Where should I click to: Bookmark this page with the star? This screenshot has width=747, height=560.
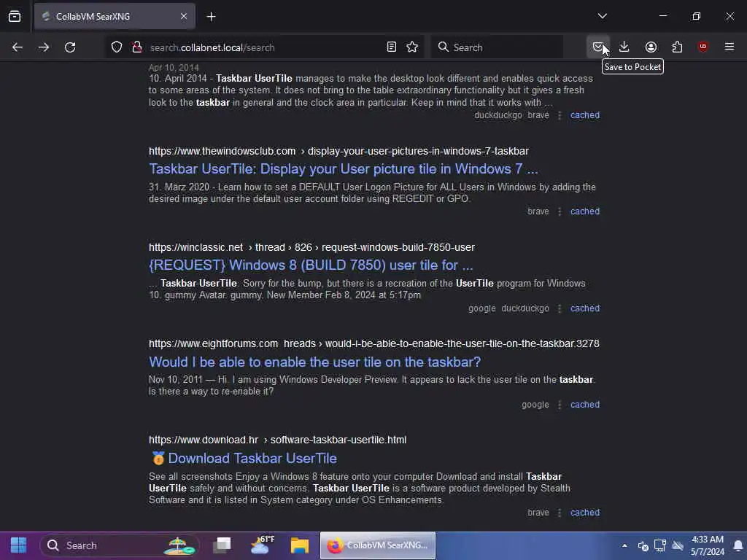tap(413, 47)
